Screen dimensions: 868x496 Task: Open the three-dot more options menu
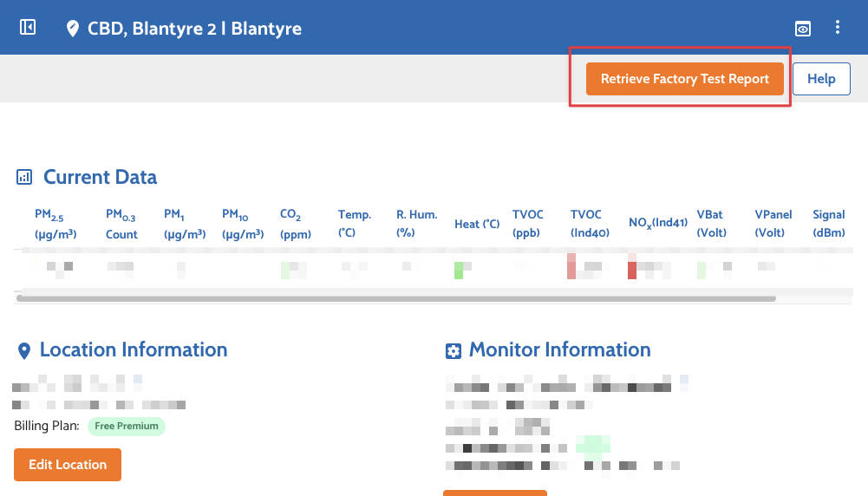838,28
